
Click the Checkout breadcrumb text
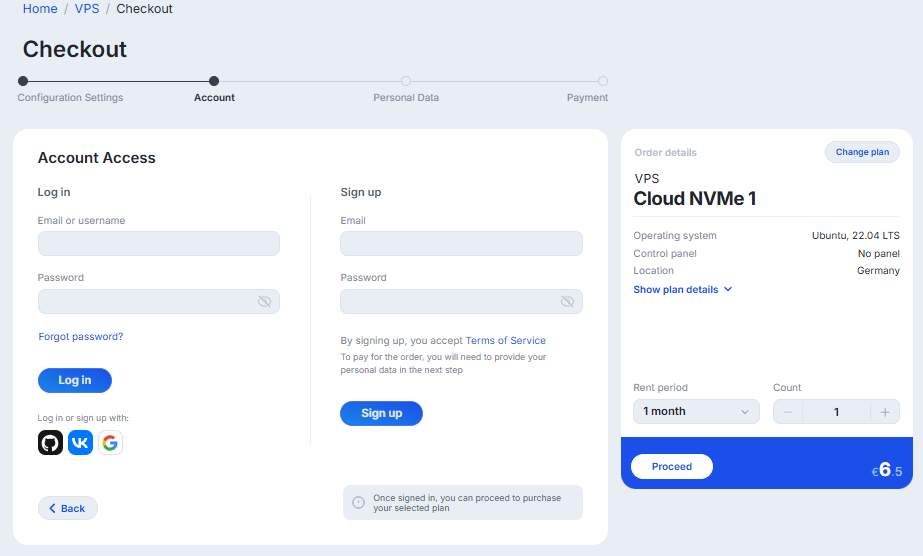click(144, 9)
